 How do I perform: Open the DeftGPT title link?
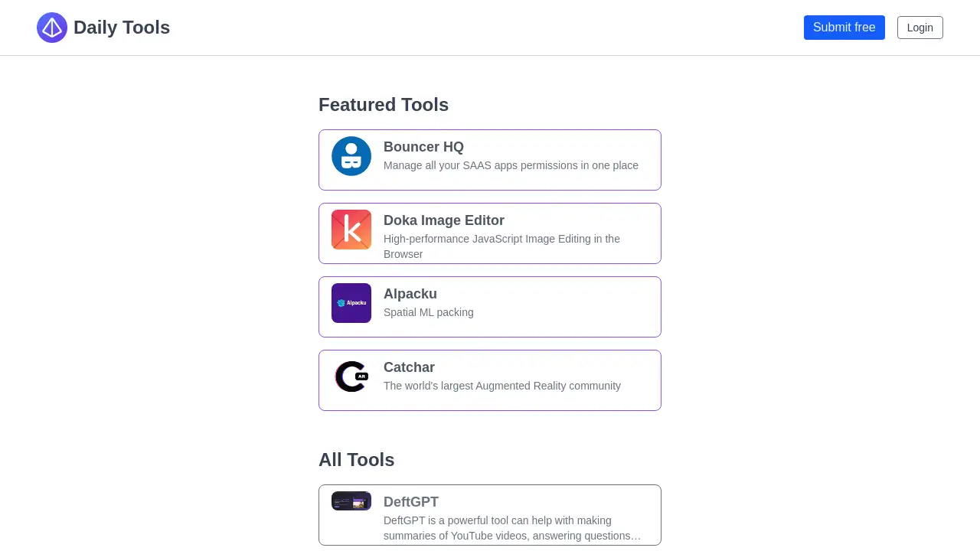[411, 502]
